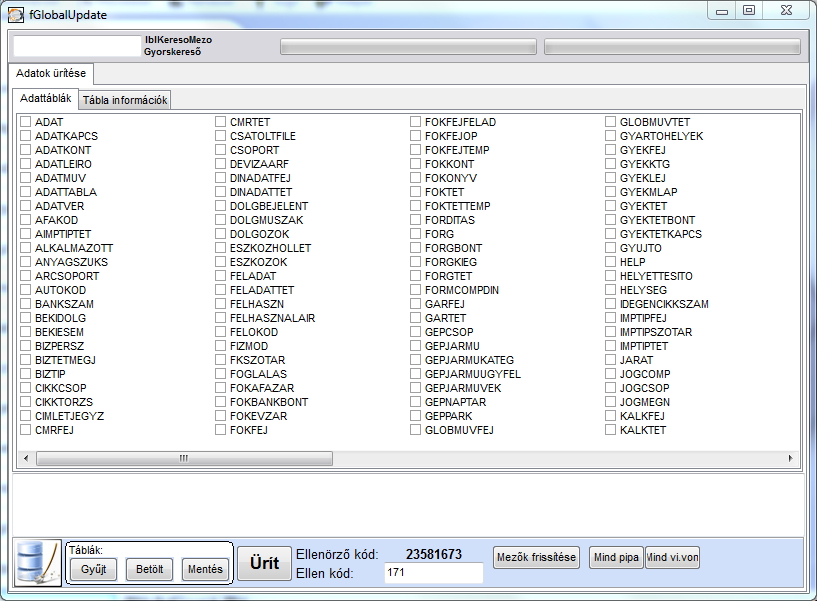Toggle the FELADAT checkbox
Screen dimensions: 817x601
[220, 276]
